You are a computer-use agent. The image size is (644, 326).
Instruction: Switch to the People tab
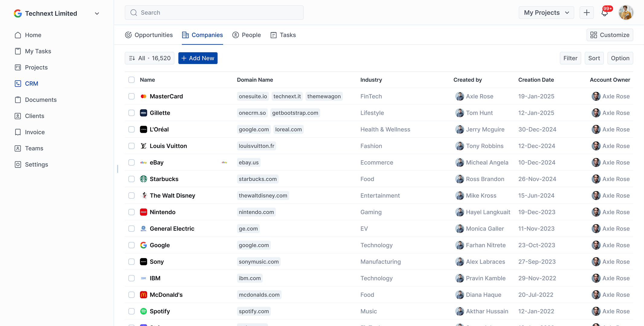tap(246, 35)
